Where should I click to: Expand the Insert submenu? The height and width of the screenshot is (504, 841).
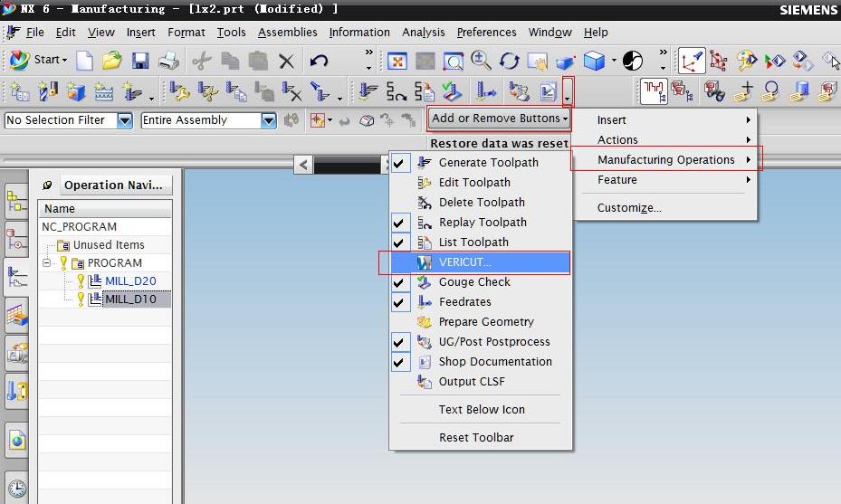[x=665, y=120]
